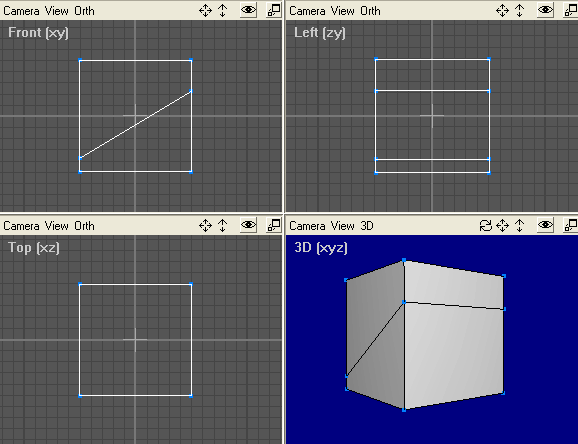Open Orth projection menu in Top viewport
This screenshot has height=444, width=578.
point(84,226)
